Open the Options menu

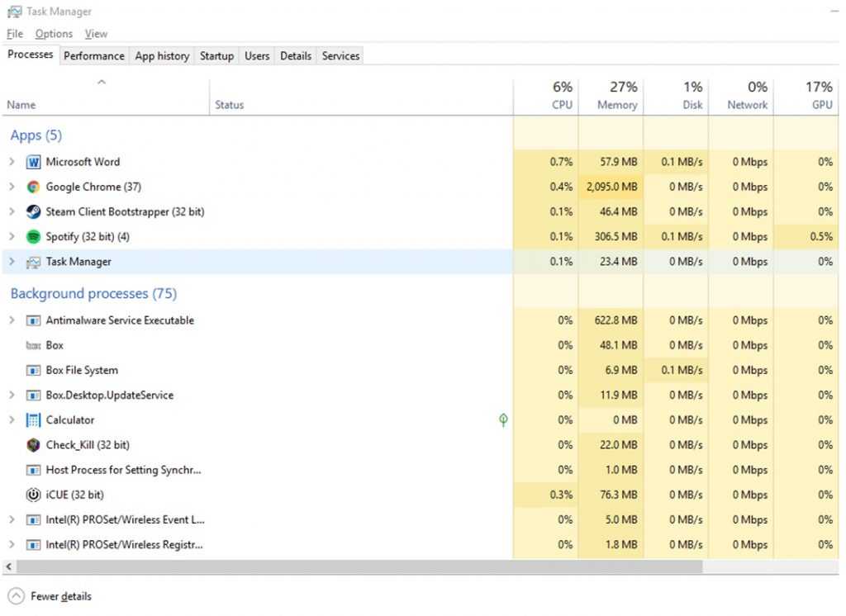click(54, 34)
